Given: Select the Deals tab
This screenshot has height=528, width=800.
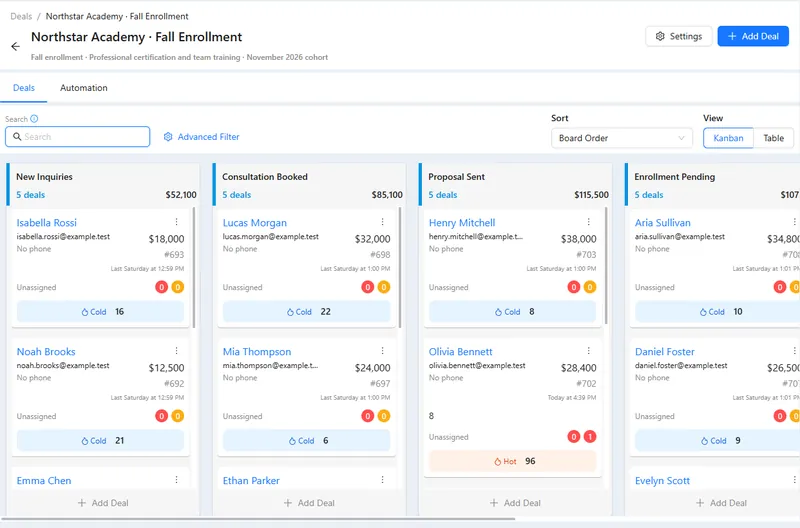Looking at the screenshot, I should click(x=24, y=88).
